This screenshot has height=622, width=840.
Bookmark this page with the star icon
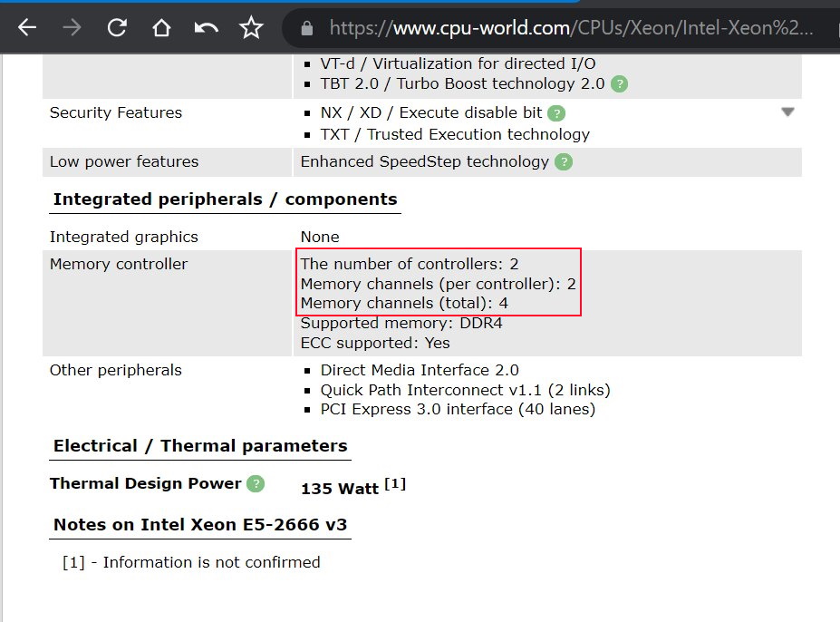point(251,27)
